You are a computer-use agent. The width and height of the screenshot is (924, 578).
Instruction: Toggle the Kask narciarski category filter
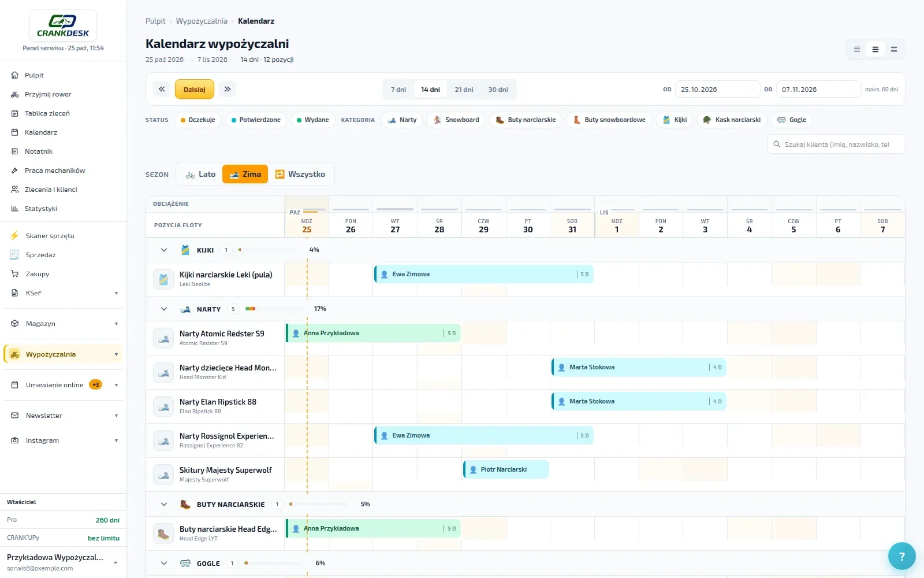[x=732, y=120]
